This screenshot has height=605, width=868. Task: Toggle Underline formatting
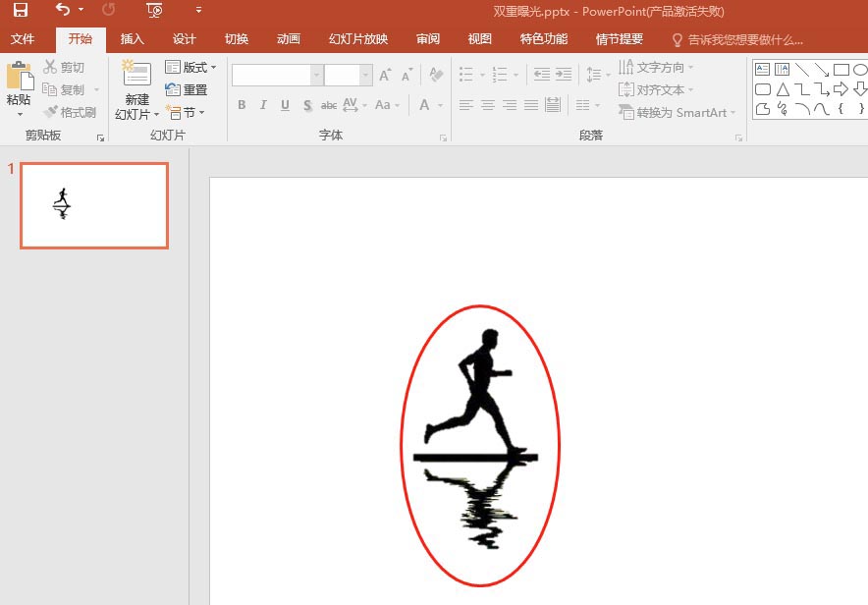coord(285,105)
